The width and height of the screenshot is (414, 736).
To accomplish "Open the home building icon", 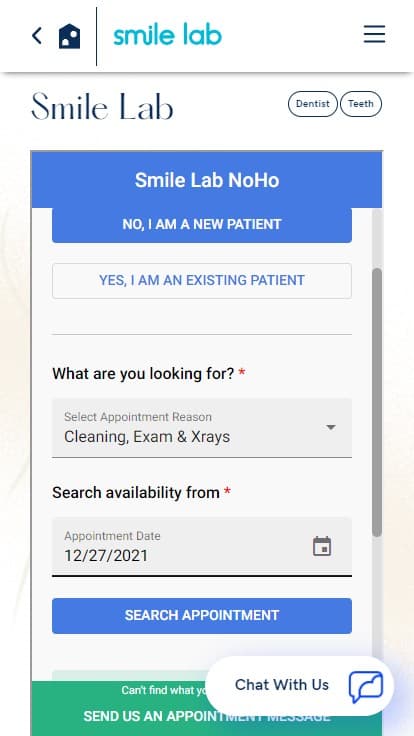I will pos(69,36).
